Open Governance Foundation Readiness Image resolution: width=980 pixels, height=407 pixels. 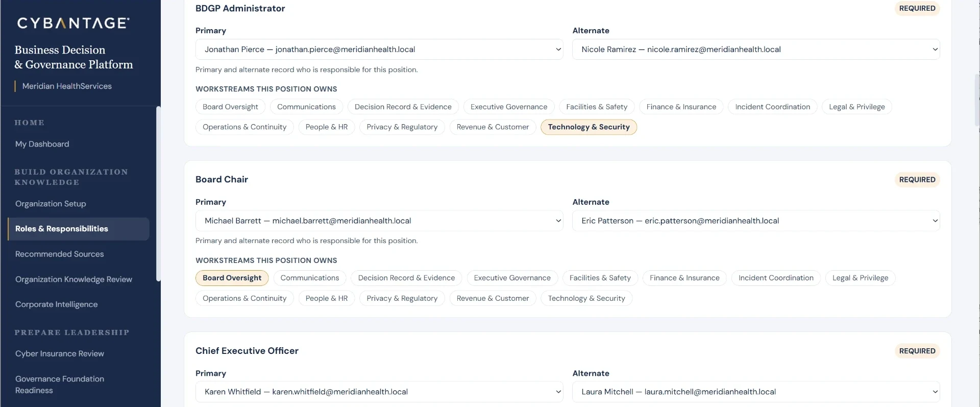59,385
